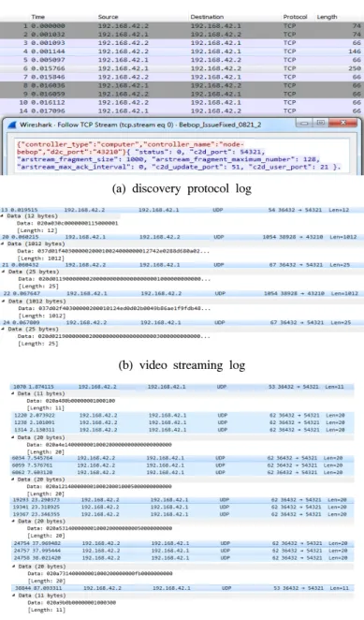Collapse Data (1012 bytes) tree under packet 20
This screenshot has width=364, height=620.
pos(4,244)
